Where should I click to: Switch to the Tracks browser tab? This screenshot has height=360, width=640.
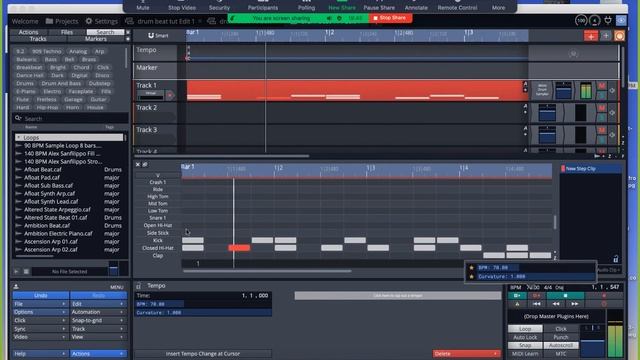click(x=38, y=39)
